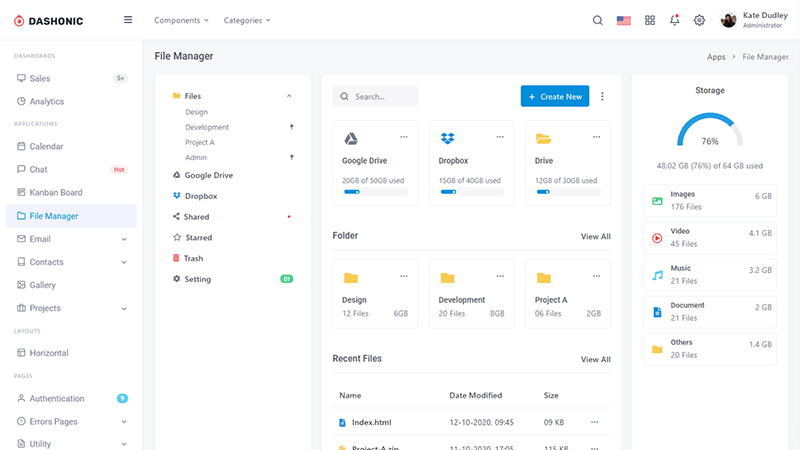
Task: Open Google Drive card options dots
Action: click(404, 137)
